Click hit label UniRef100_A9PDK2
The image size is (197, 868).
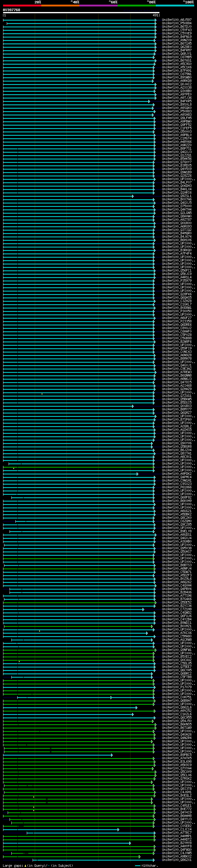point(177,474)
